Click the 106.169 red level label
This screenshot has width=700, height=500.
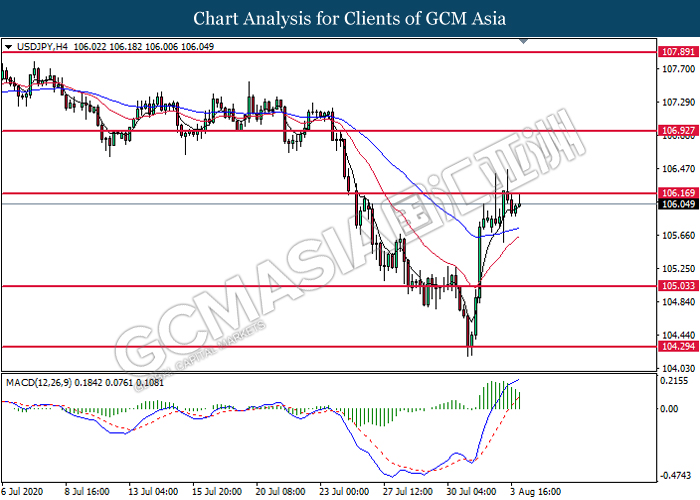tap(678, 193)
